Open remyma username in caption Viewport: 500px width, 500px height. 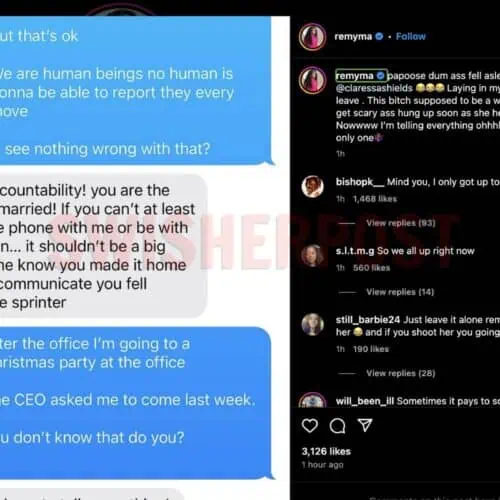[x=355, y=76]
